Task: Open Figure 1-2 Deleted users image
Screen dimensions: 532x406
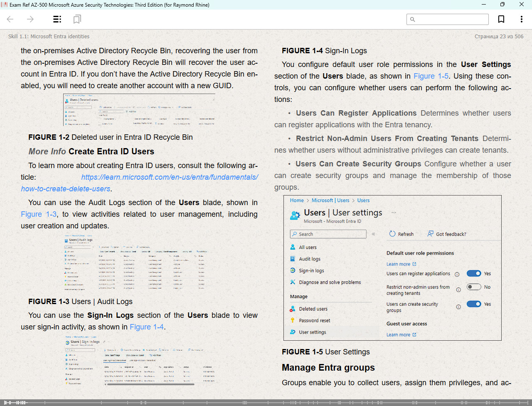Action: tap(139, 110)
